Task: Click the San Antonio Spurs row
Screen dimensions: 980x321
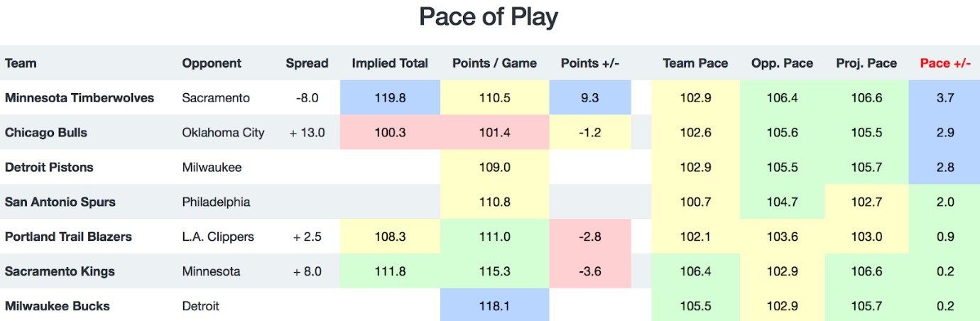Action: pos(490,202)
